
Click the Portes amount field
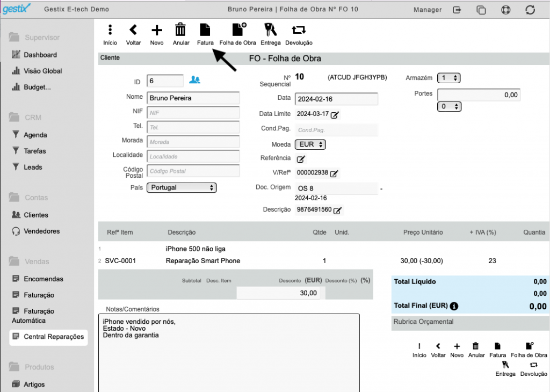pyautogui.click(x=479, y=95)
